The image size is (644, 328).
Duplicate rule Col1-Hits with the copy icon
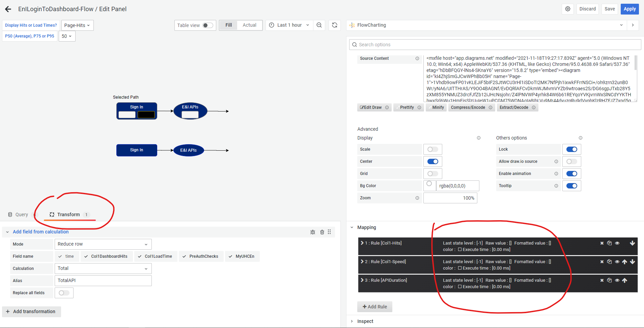(609, 243)
